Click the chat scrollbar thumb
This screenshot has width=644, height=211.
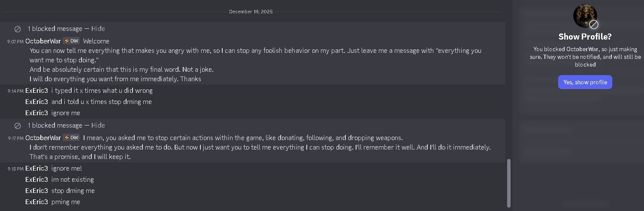point(509,183)
